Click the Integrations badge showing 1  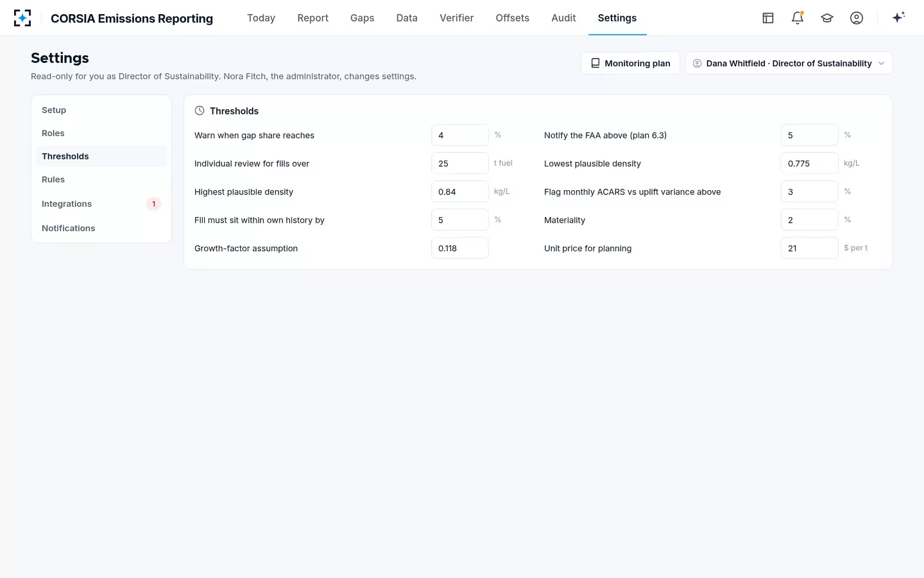pyautogui.click(x=153, y=204)
